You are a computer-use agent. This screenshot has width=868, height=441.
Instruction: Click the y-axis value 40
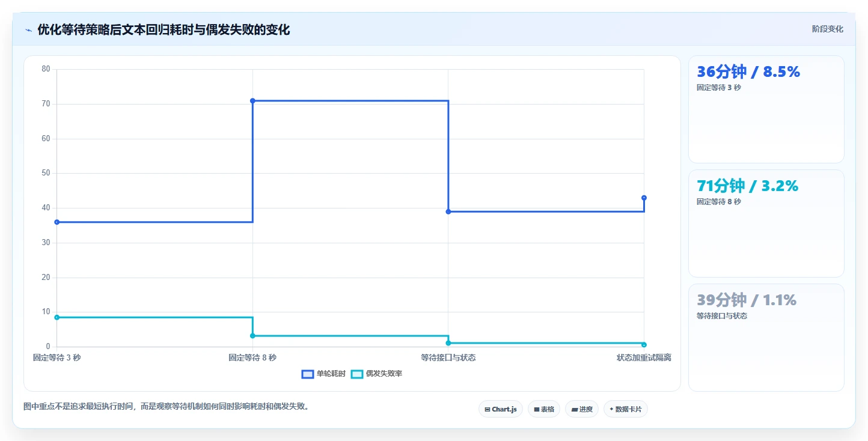pyautogui.click(x=46, y=208)
